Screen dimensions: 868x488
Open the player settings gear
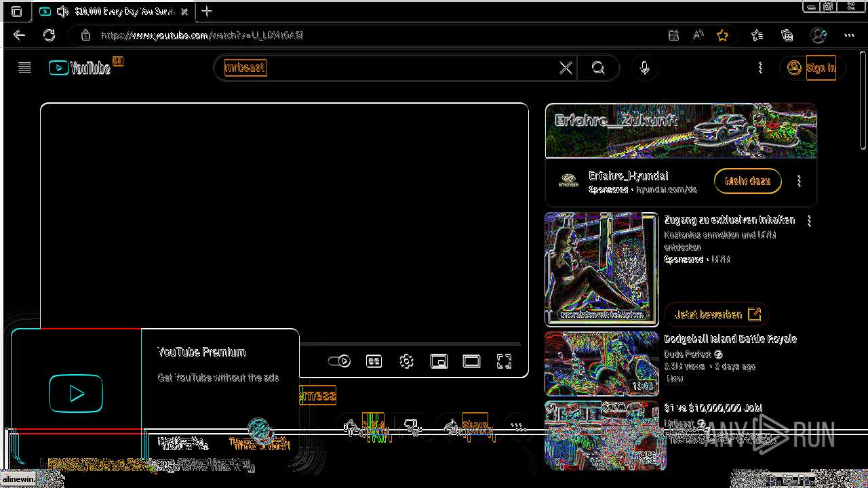(406, 361)
